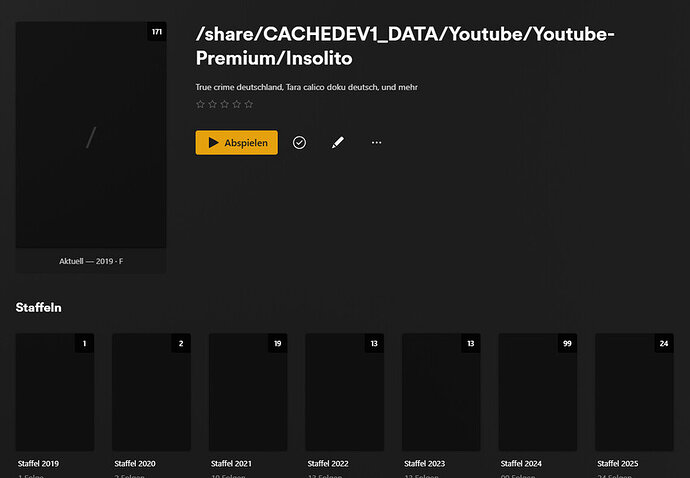The height and width of the screenshot is (478, 690).
Task: Click the Staffel 2023 title link
Action: [425, 463]
